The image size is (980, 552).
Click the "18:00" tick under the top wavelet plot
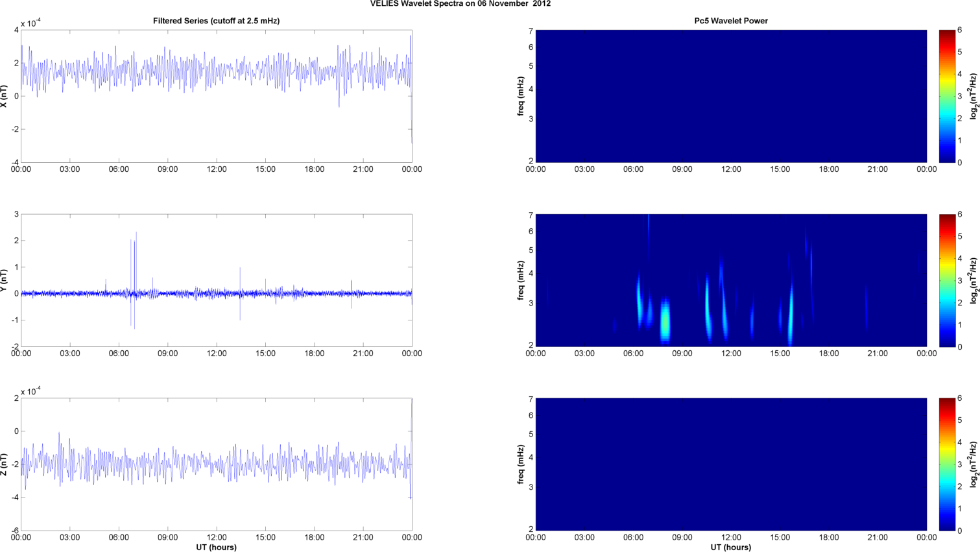tap(829, 169)
